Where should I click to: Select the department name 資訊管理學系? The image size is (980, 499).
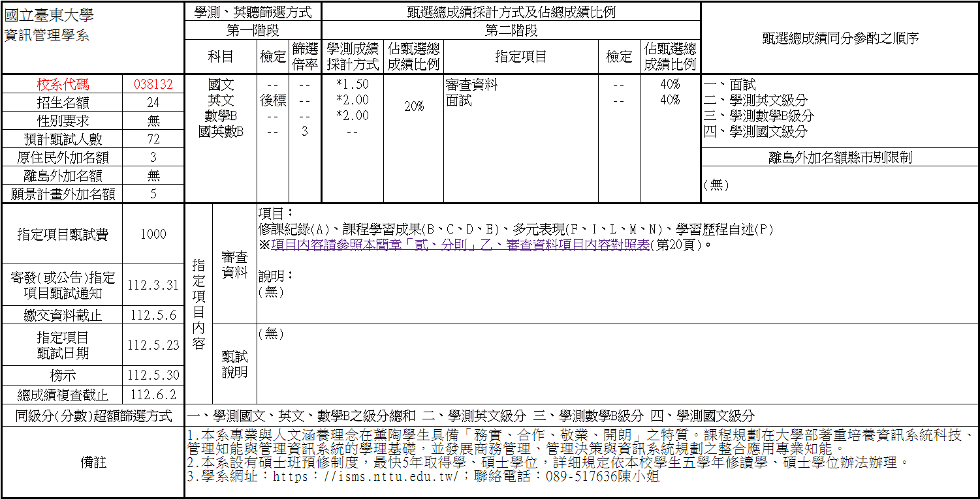click(47, 35)
